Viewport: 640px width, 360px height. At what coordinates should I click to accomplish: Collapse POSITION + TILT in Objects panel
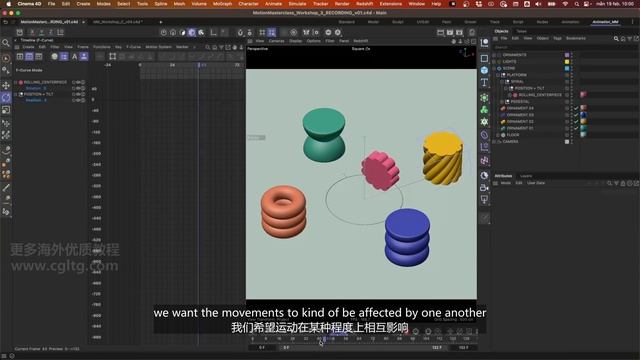(x=506, y=88)
